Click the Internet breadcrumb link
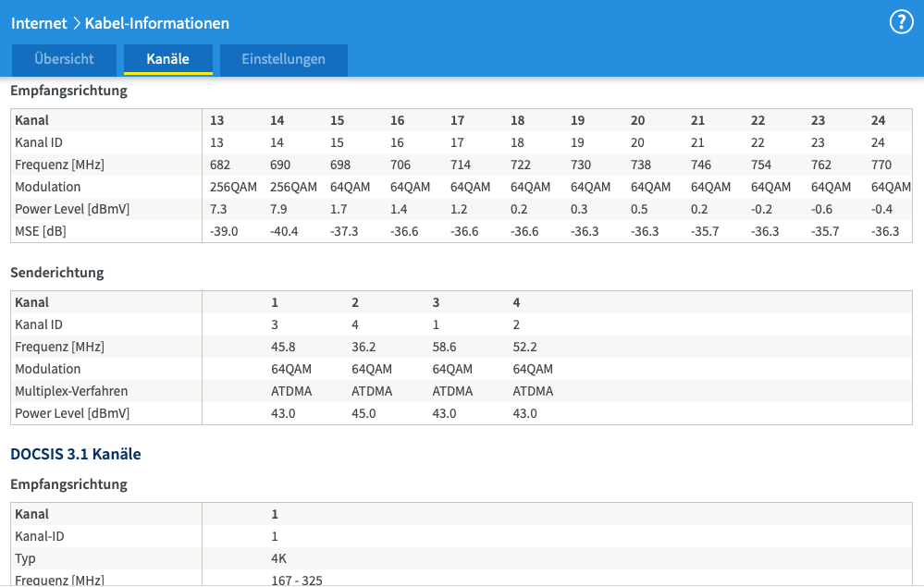 [x=39, y=23]
